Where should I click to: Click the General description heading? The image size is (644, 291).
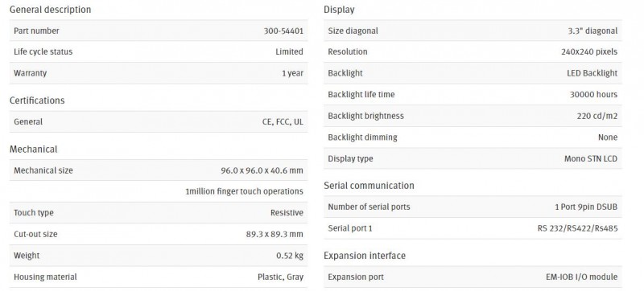[x=50, y=10]
